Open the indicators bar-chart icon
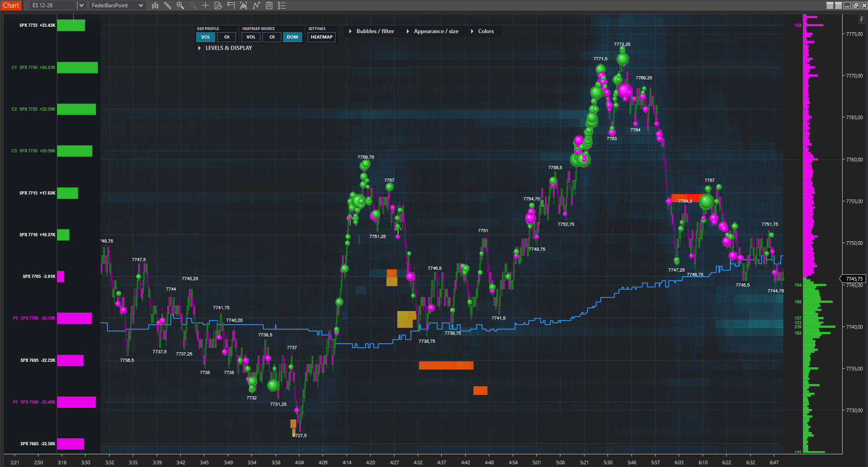The height and width of the screenshot is (467, 868). coord(244,5)
